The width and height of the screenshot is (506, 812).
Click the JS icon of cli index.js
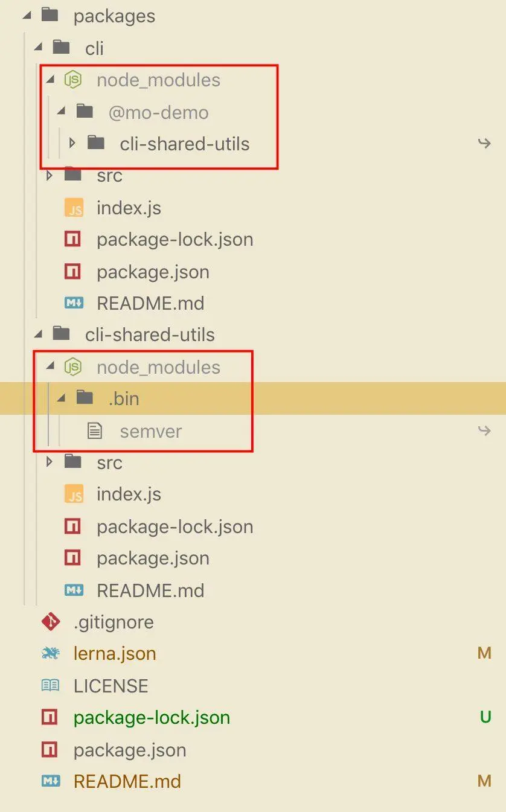[74, 208]
